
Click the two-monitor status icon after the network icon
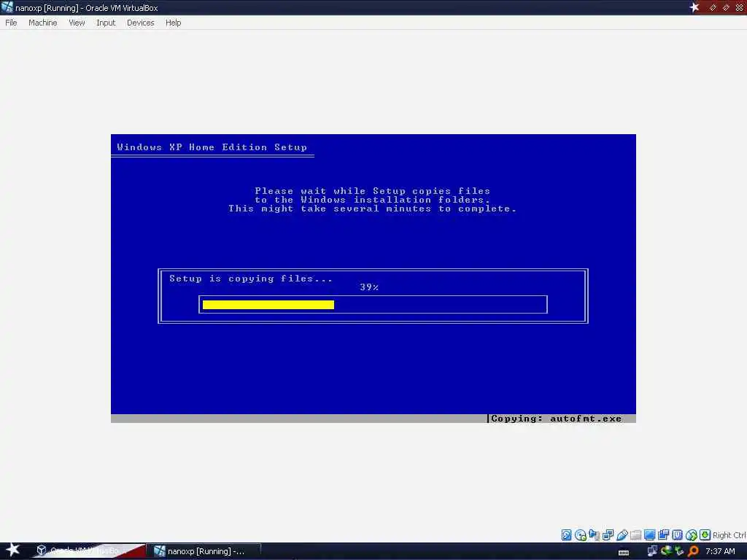pyautogui.click(x=608, y=534)
